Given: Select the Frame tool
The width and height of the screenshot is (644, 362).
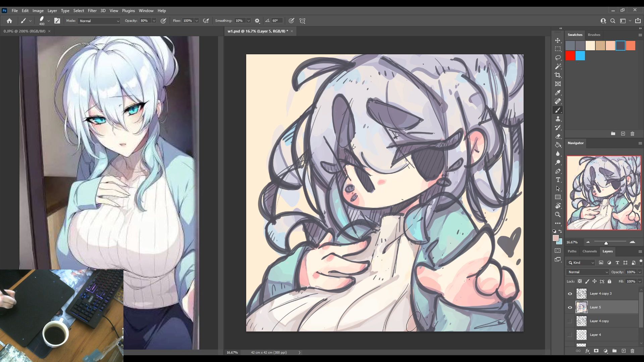Looking at the screenshot, I should tap(558, 84).
